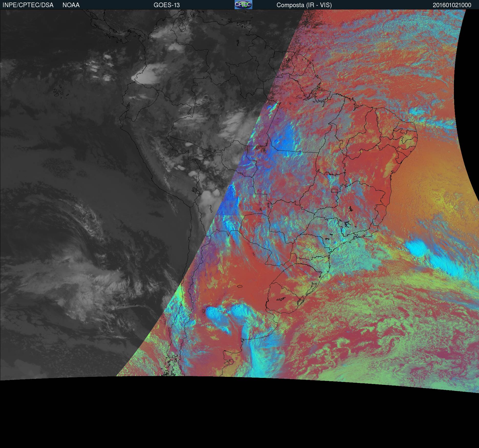479x448 pixels.
Task: Click the Composta (IR - VIS) title
Action: click(x=304, y=5)
